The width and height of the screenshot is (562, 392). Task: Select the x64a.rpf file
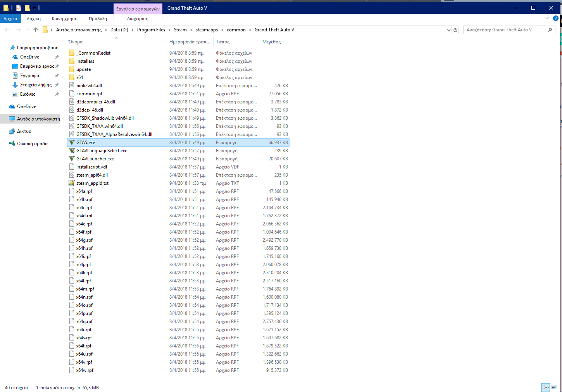pyautogui.click(x=178, y=191)
